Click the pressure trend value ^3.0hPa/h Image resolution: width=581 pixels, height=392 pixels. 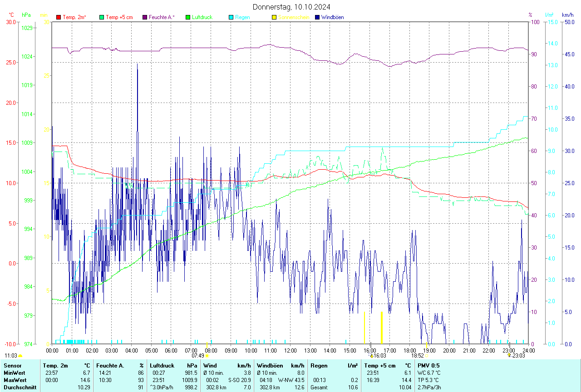point(162,387)
